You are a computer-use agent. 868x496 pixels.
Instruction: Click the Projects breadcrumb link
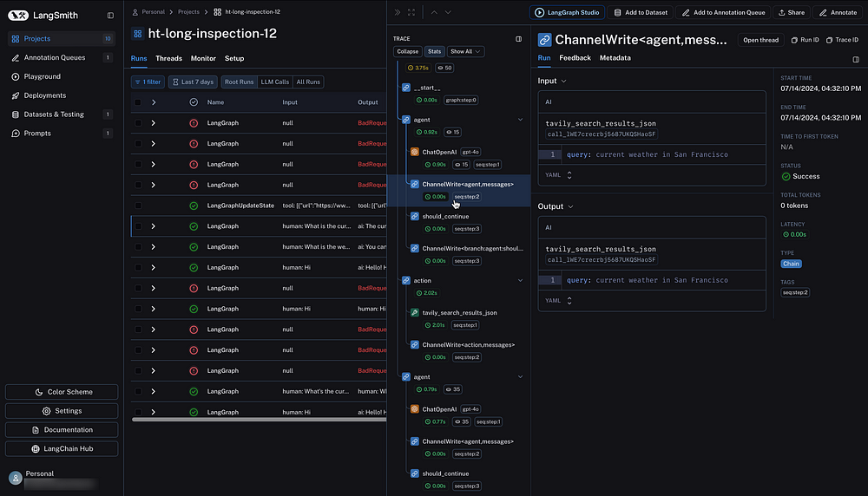[x=188, y=11]
